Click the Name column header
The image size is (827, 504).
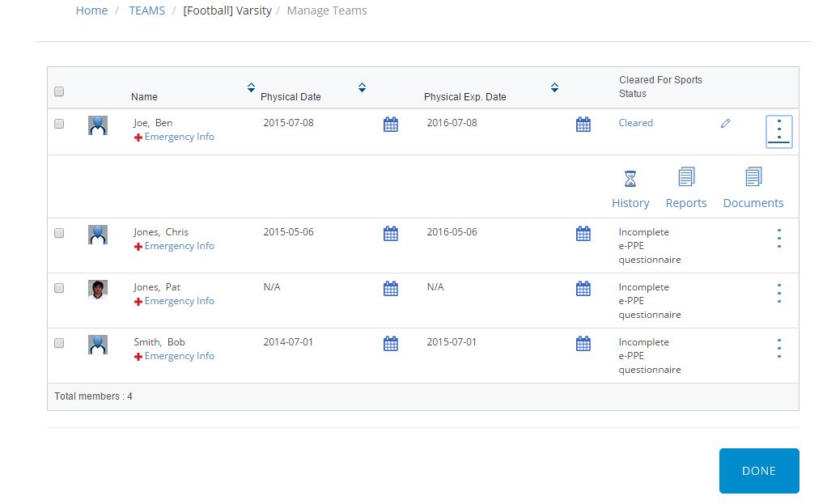click(145, 97)
